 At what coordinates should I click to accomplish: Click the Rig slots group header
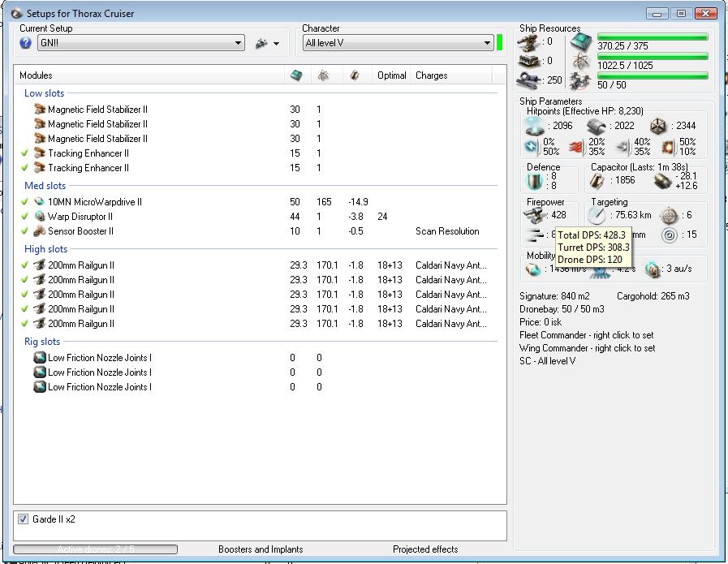(x=42, y=342)
